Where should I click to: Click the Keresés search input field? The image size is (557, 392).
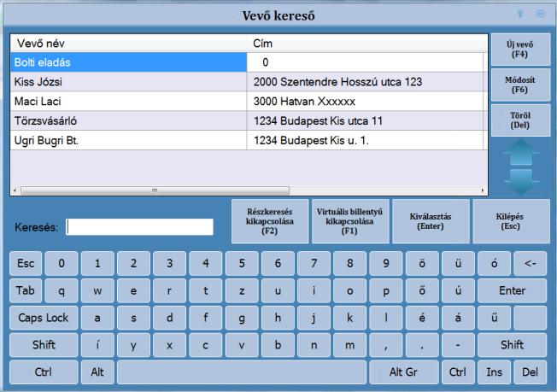[140, 227]
